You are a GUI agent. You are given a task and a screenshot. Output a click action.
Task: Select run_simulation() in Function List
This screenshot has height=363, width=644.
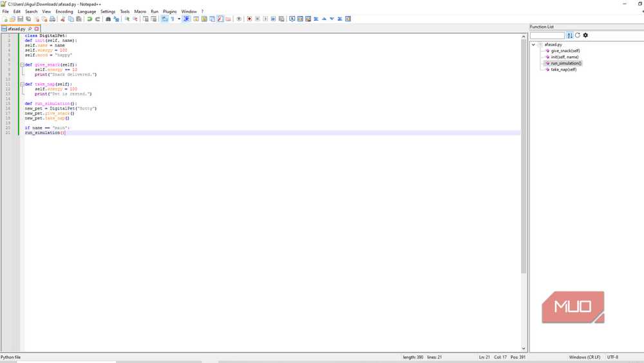coord(566,63)
